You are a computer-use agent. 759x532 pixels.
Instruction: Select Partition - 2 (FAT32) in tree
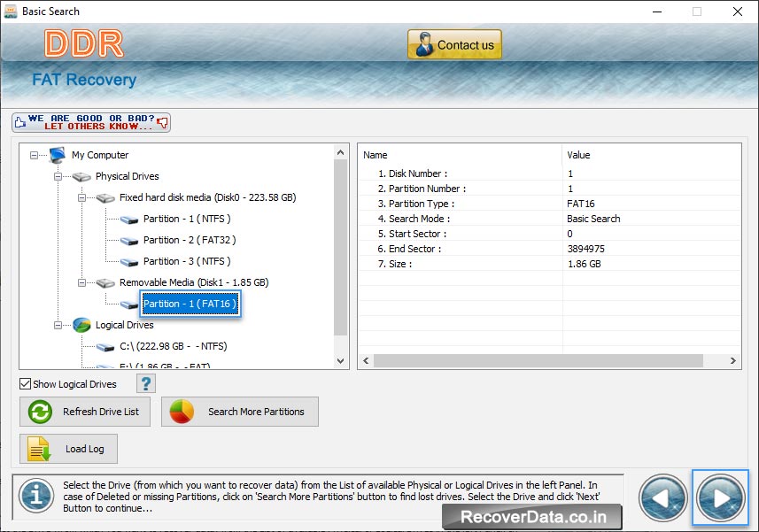click(x=190, y=240)
